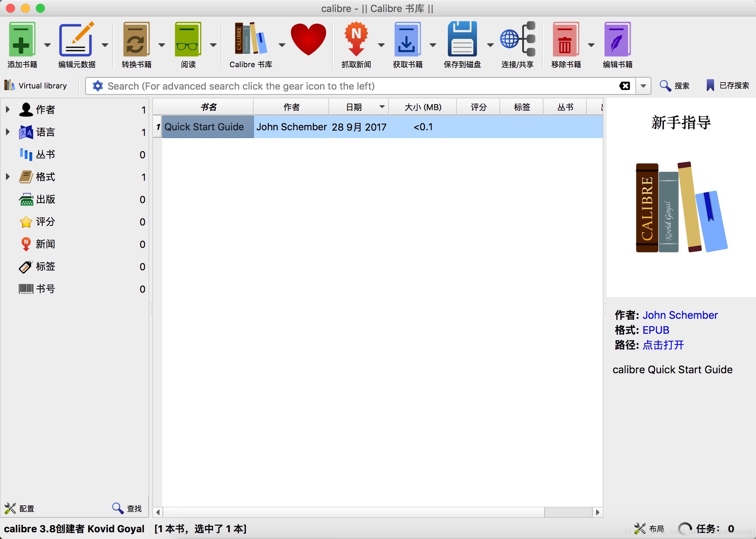Open dropdown arrow next to 转换书籍
Screen dimensions: 756x539
pos(162,45)
